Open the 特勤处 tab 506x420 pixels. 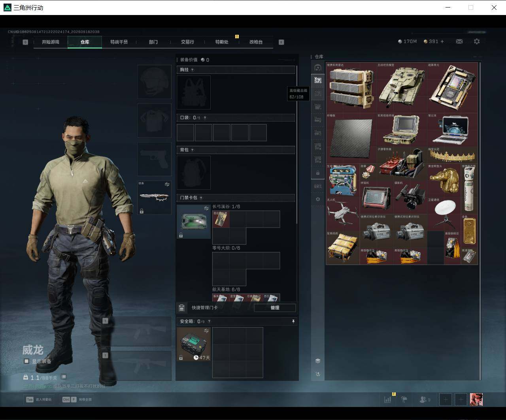click(222, 42)
